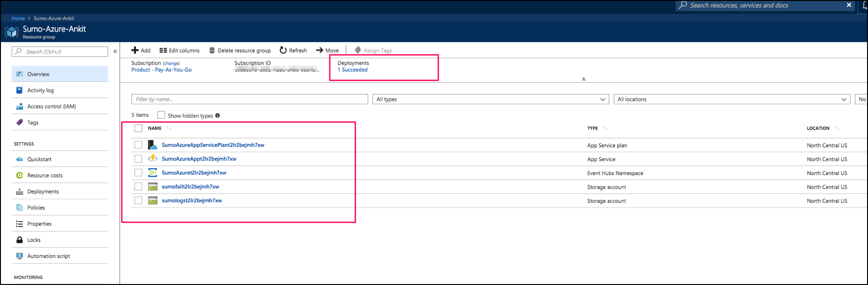Open the All locations dropdown

coord(731,99)
